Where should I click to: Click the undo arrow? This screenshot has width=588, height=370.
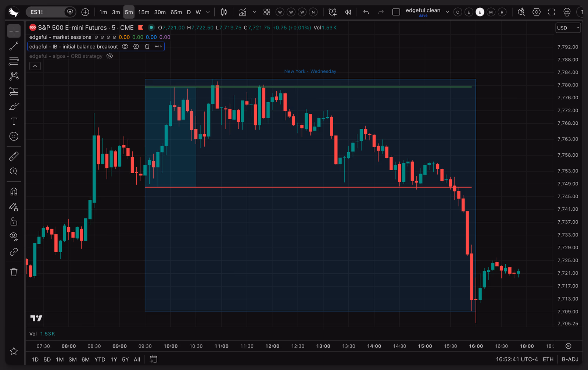coord(366,12)
